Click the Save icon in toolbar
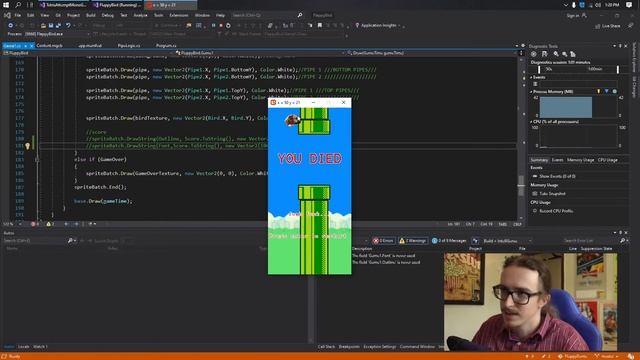Screen dimensions: 640x360 (x=51, y=25)
